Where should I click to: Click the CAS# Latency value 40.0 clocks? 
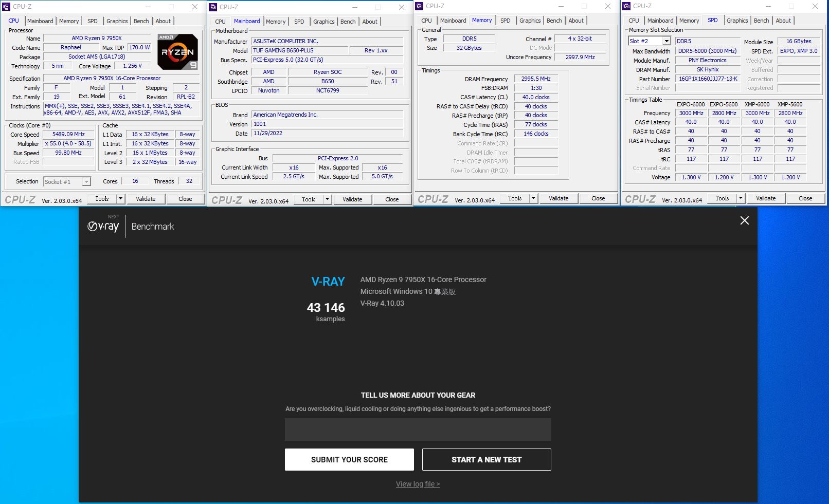click(x=536, y=97)
